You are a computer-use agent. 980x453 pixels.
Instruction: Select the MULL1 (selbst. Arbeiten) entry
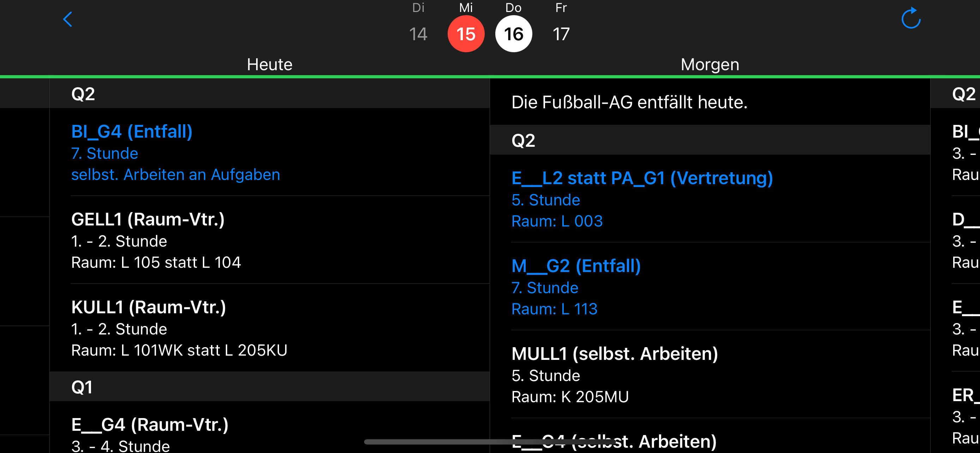click(710, 374)
